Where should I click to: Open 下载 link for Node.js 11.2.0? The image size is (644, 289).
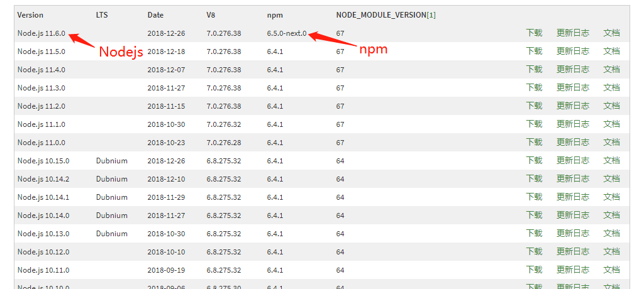(x=534, y=106)
